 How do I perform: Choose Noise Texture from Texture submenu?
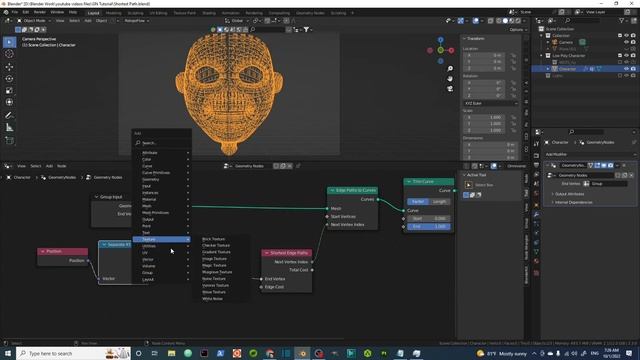214,279
